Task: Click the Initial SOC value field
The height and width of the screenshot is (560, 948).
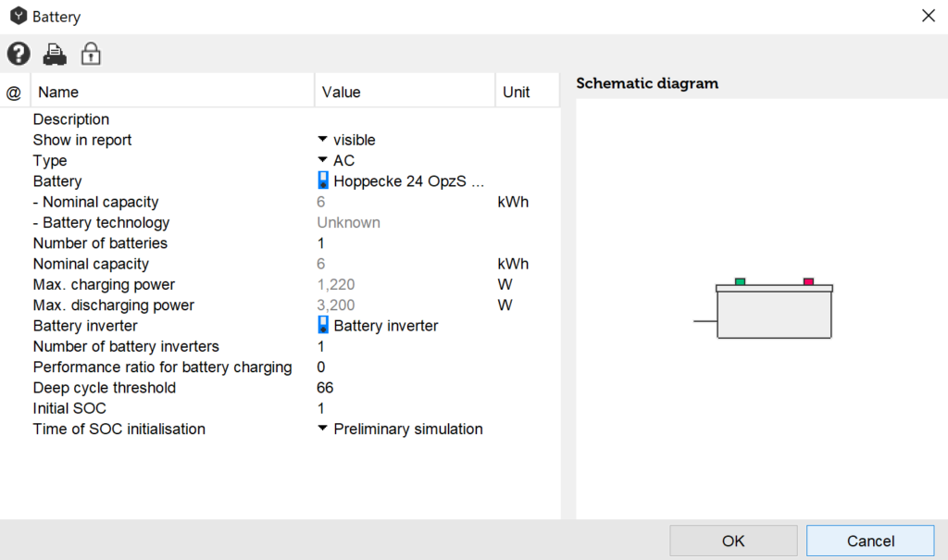Action: (x=321, y=408)
